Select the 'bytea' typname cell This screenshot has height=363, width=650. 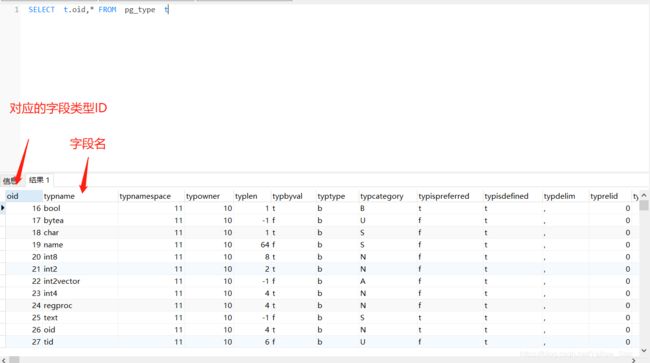[x=80, y=220]
